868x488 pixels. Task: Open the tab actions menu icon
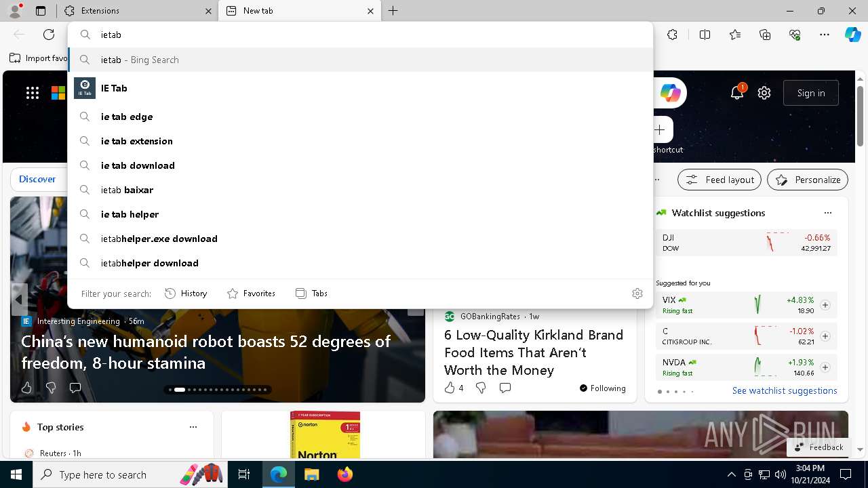(41, 11)
